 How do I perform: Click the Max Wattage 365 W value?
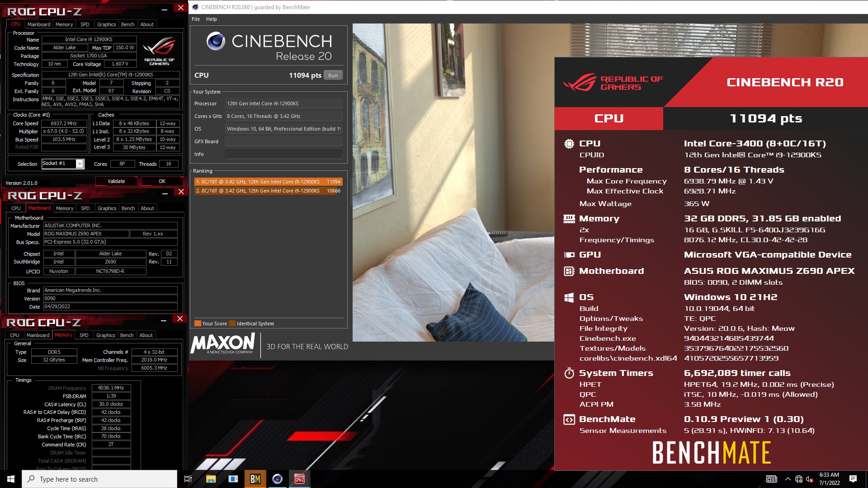coord(697,204)
